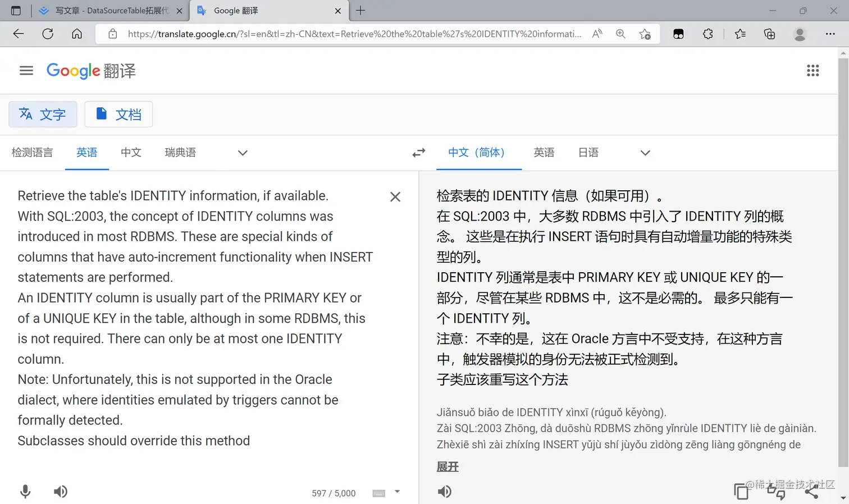The image size is (849, 504).
Task: Choose 检测语言 detect language tab
Action: click(x=32, y=153)
